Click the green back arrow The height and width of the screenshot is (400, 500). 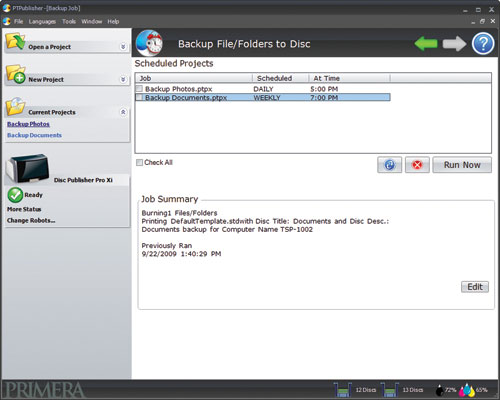[x=426, y=44]
